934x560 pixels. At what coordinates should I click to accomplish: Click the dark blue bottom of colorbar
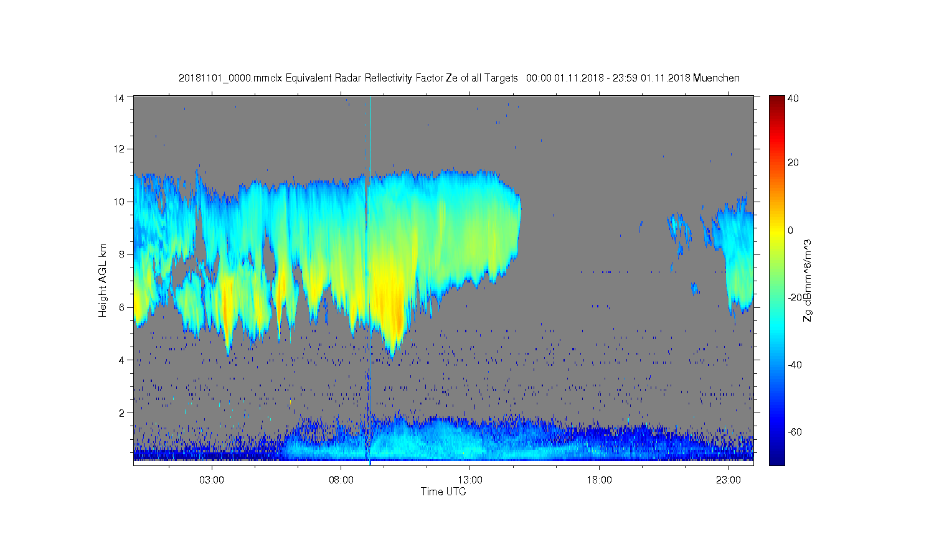776,459
